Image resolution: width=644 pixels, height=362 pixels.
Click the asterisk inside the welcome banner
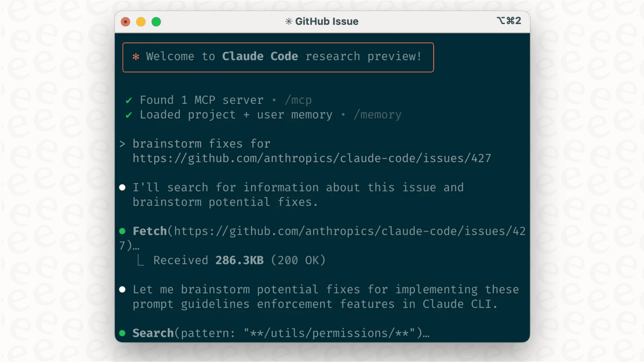tap(135, 56)
